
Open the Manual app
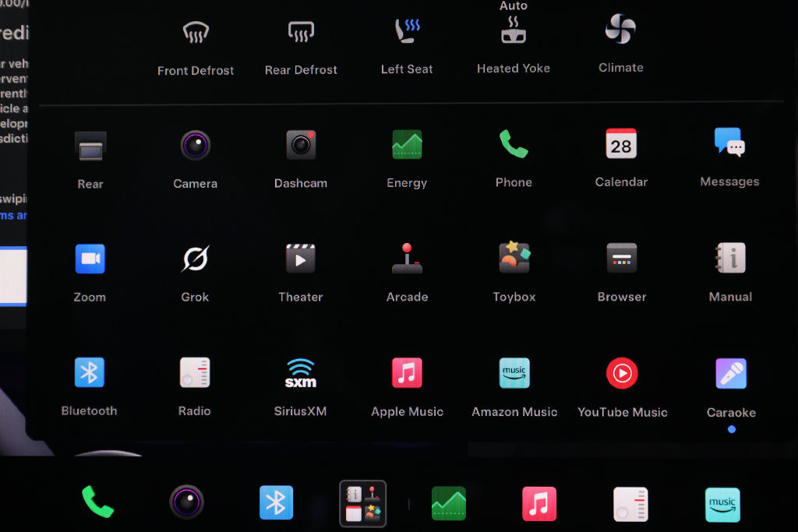coord(731,258)
